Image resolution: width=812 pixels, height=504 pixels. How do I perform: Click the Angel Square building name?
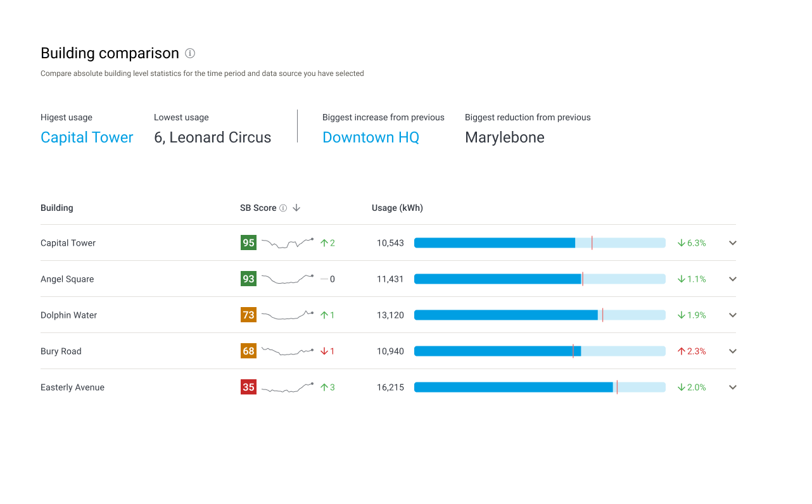pyautogui.click(x=67, y=279)
